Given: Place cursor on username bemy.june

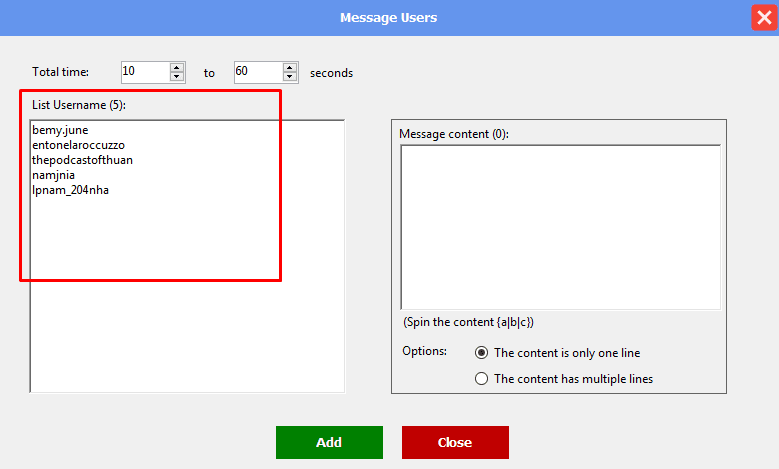Looking at the screenshot, I should [x=61, y=131].
